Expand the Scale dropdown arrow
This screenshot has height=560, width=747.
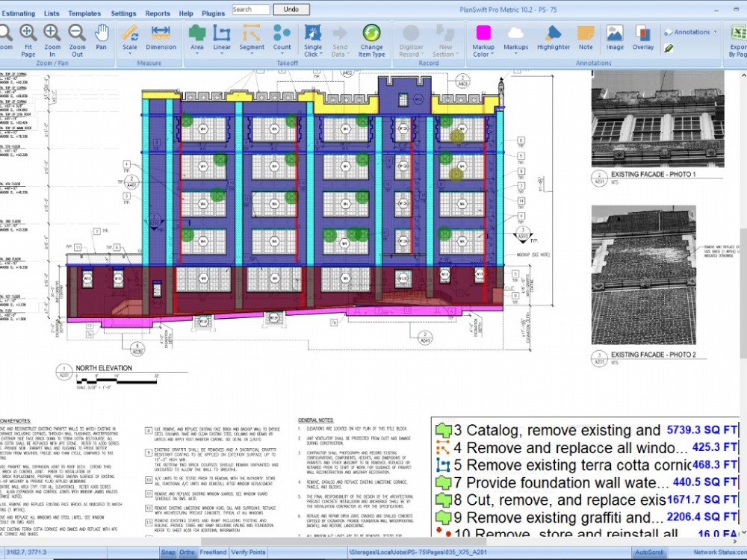pyautogui.click(x=129, y=53)
